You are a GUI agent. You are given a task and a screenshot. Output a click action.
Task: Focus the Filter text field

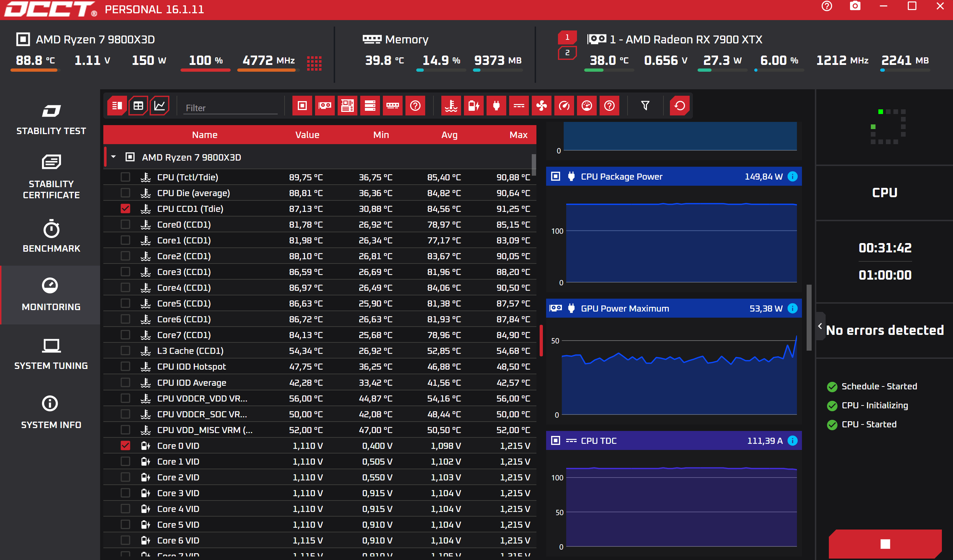(x=231, y=108)
